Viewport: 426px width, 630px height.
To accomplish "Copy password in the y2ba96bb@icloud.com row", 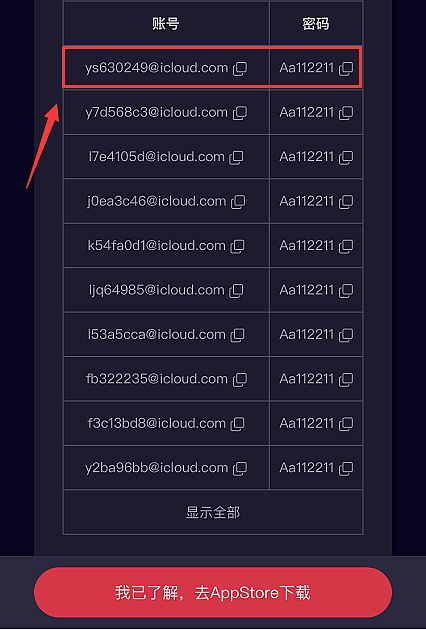I will 346,468.
